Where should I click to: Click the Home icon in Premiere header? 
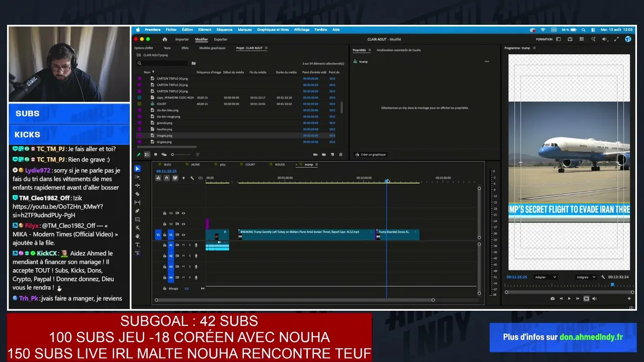165,39
